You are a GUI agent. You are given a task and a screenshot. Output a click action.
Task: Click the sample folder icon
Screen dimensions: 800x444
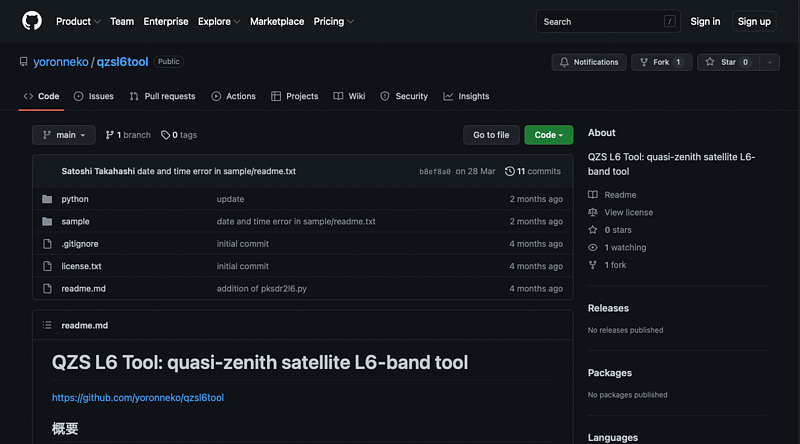(47, 221)
